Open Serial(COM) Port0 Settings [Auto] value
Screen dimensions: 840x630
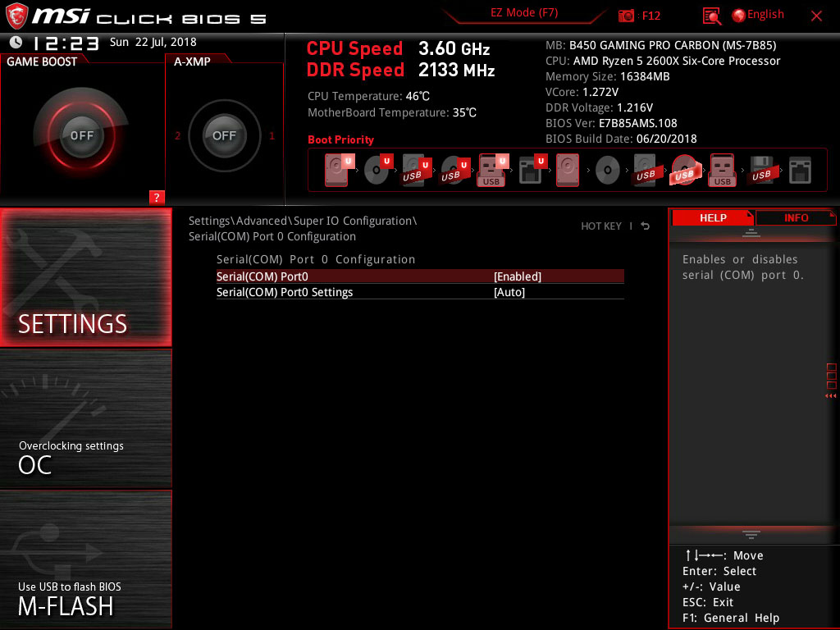(x=509, y=292)
